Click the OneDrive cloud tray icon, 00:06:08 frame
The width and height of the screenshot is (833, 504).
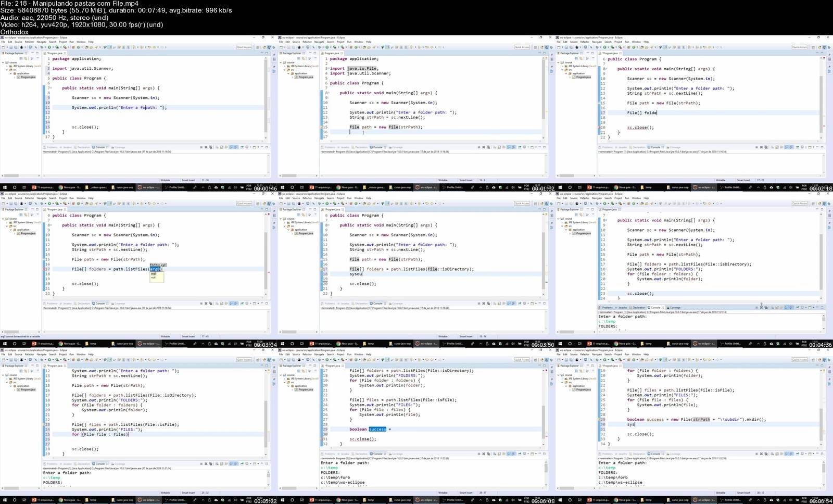click(494, 500)
